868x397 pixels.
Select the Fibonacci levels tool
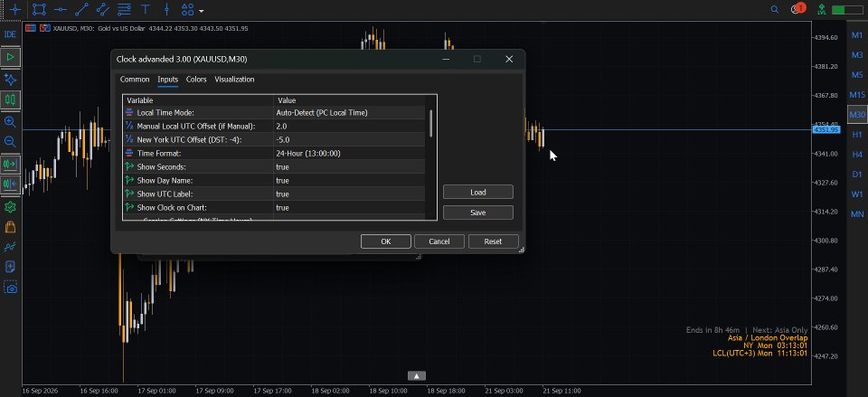click(125, 9)
